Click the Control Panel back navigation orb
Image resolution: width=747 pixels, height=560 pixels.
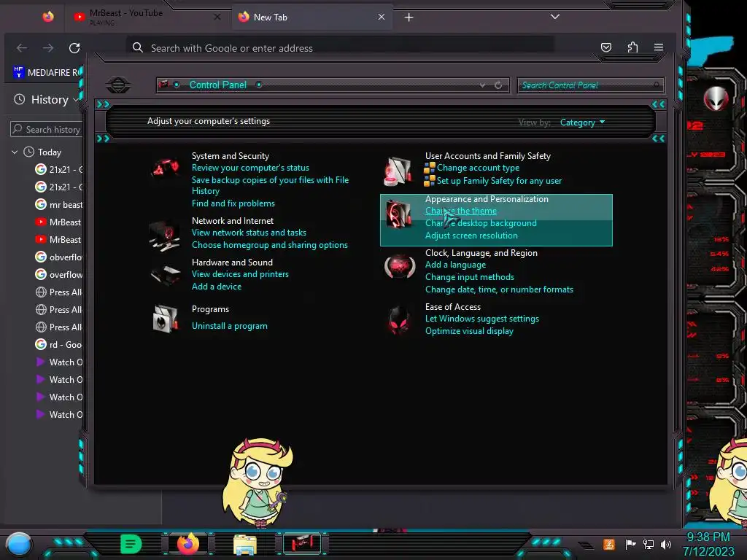[x=118, y=85]
